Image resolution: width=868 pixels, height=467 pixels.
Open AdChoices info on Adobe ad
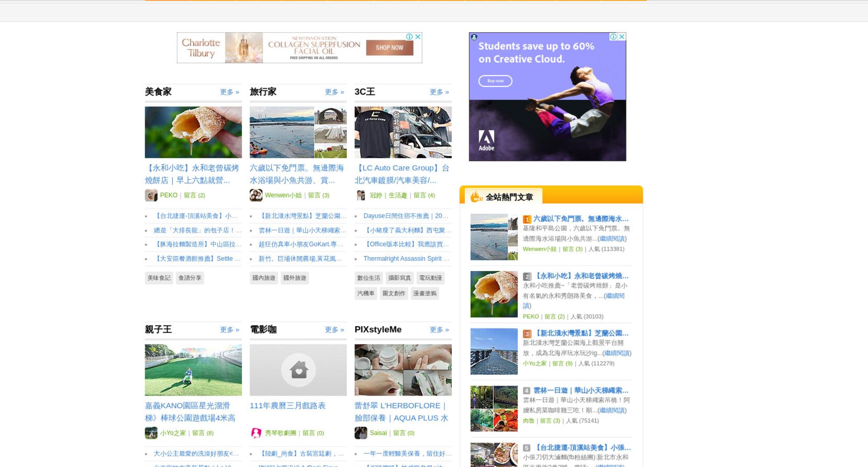613,37
